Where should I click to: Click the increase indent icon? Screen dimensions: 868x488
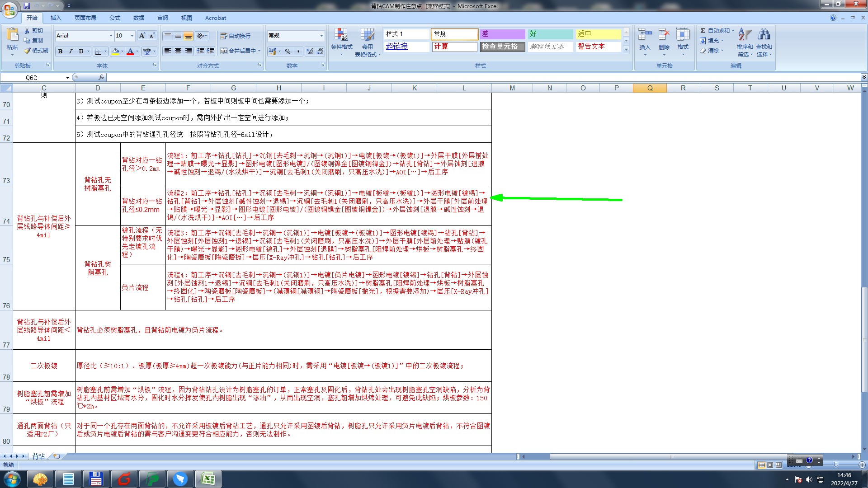pyautogui.click(x=211, y=51)
